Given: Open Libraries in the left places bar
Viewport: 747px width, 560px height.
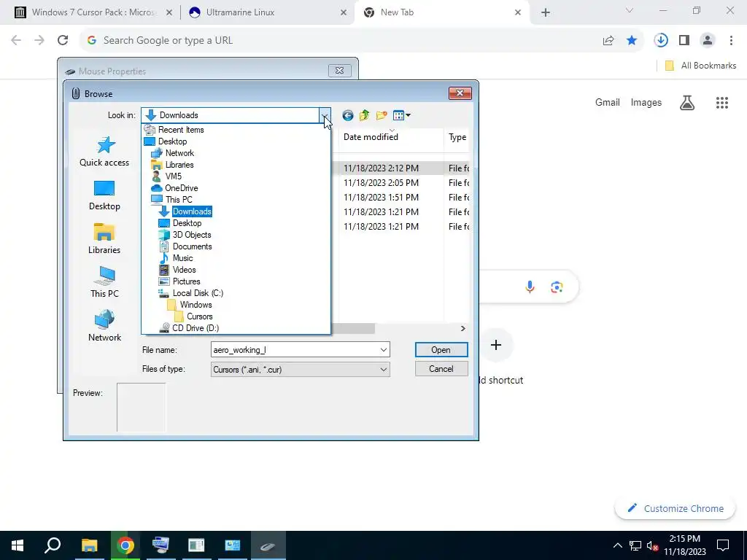Looking at the screenshot, I should [104, 239].
